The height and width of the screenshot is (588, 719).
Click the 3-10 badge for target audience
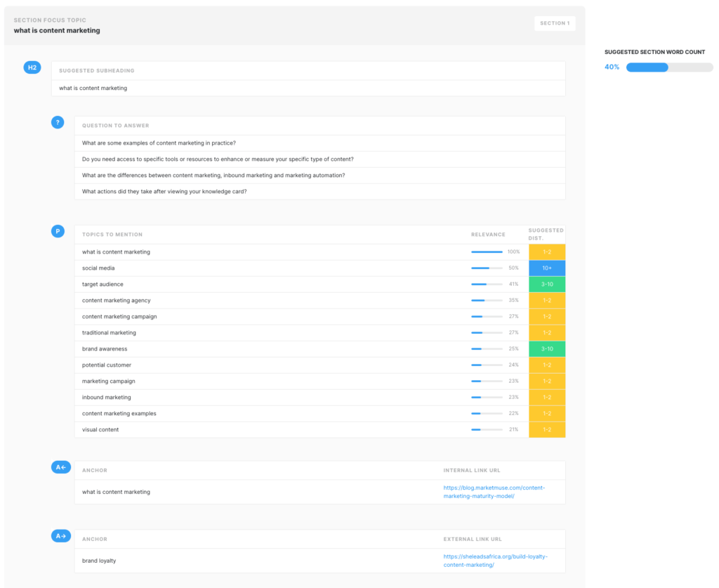(547, 284)
